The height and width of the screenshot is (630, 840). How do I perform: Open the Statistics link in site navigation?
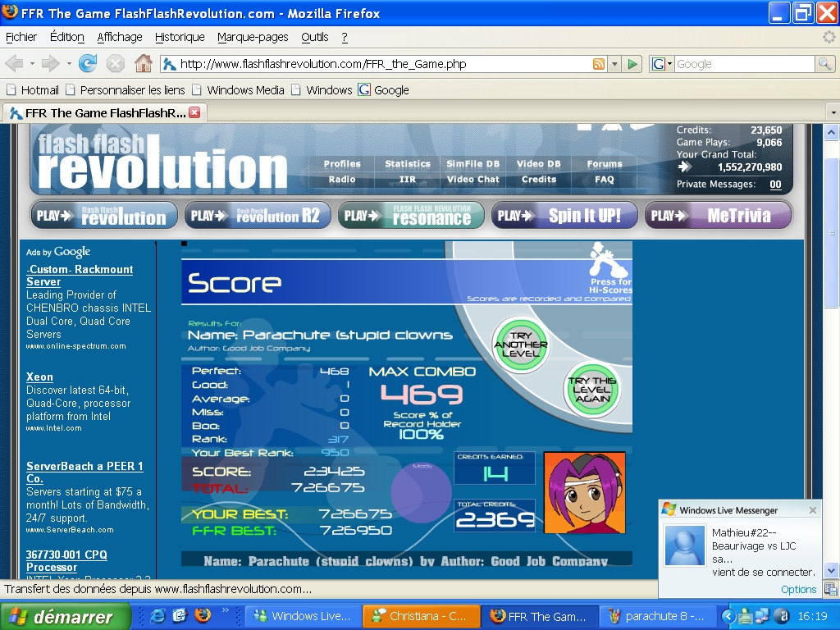[x=407, y=164]
